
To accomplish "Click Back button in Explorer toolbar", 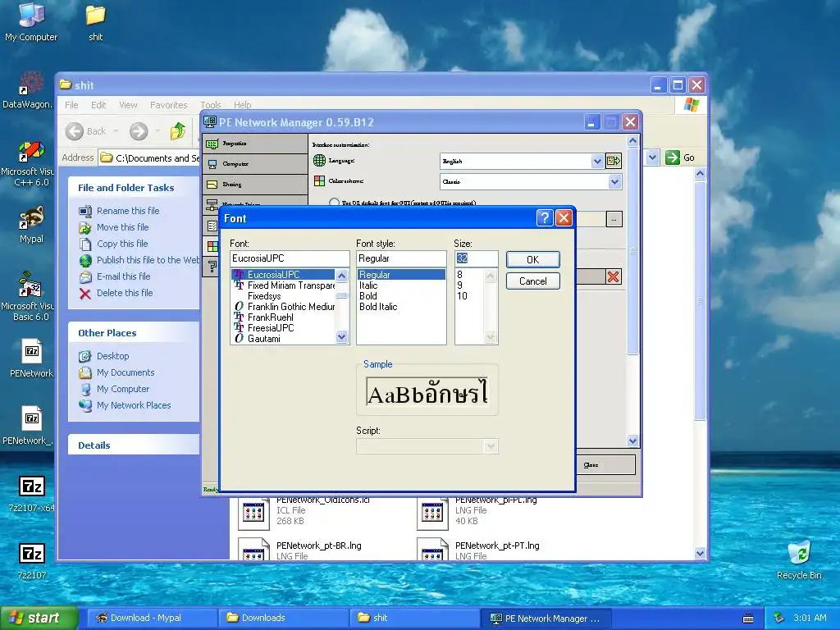I will 85,131.
